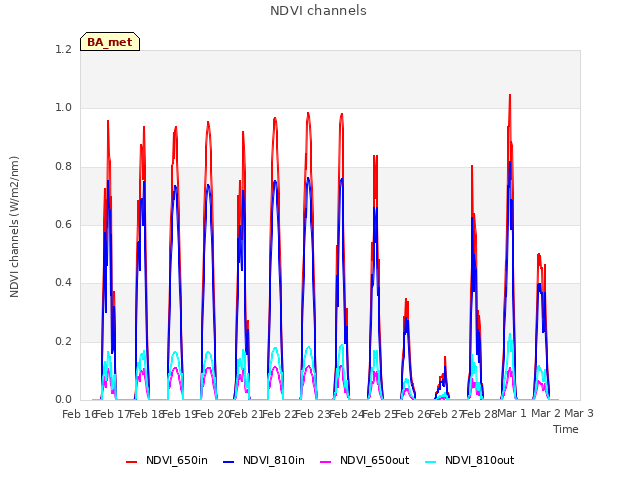Click the Feb 16 x-axis tick label
This screenshot has width=640, height=480.
(x=79, y=414)
